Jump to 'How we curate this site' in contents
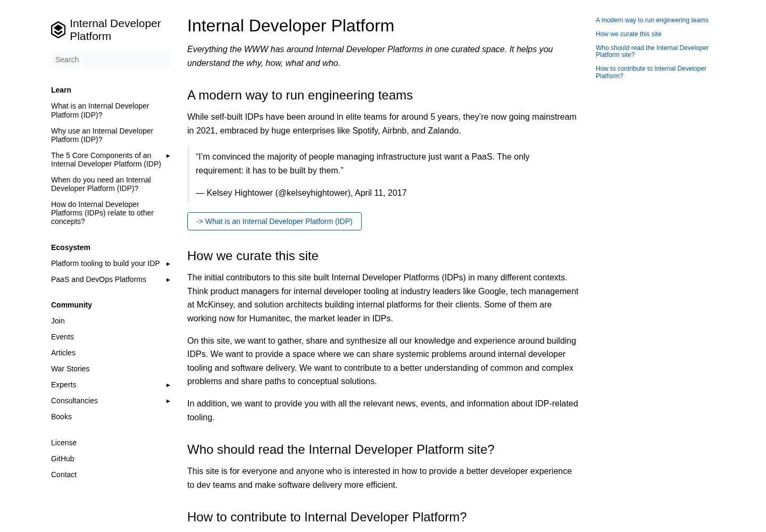The image size is (766, 532). click(628, 34)
